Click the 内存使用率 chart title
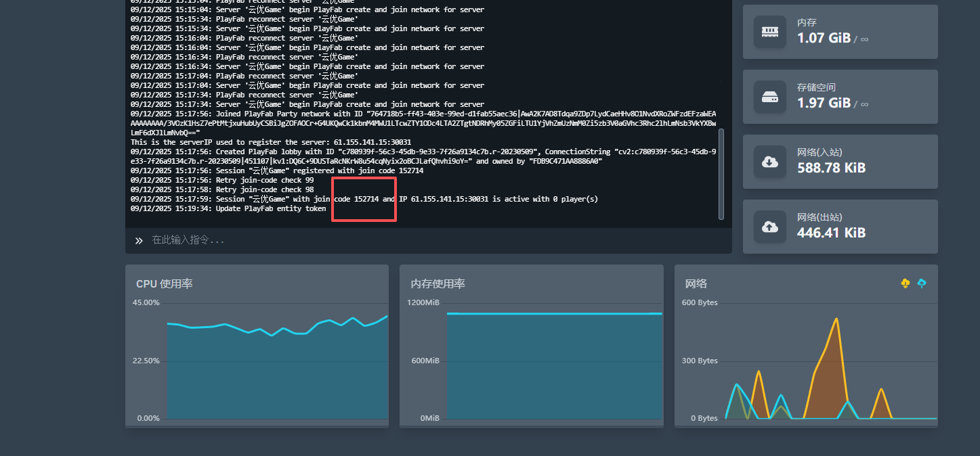This screenshot has width=980, height=456. click(x=438, y=284)
